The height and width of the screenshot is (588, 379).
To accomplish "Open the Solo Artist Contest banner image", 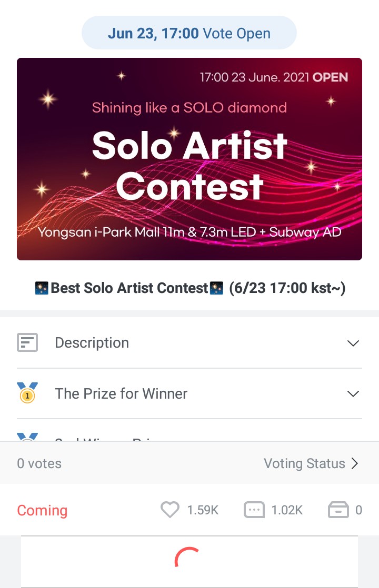I will tap(189, 159).
